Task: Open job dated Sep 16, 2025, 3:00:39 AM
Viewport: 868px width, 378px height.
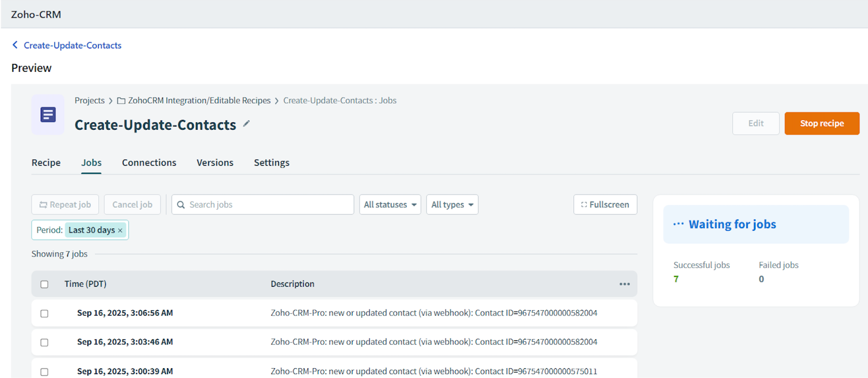Action: pyautogui.click(x=125, y=371)
